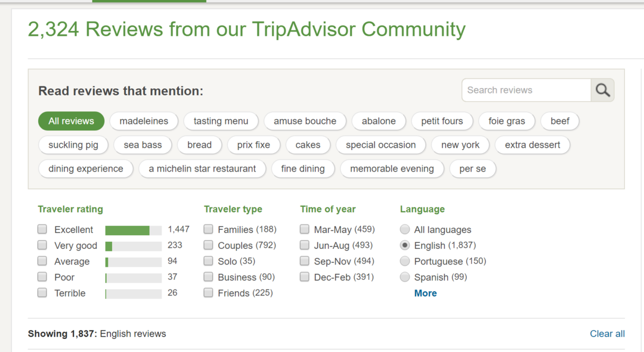Viewport: 644px width, 352px height.
Task: Filter reviews mentioning amuse bouche
Action: pyautogui.click(x=305, y=121)
